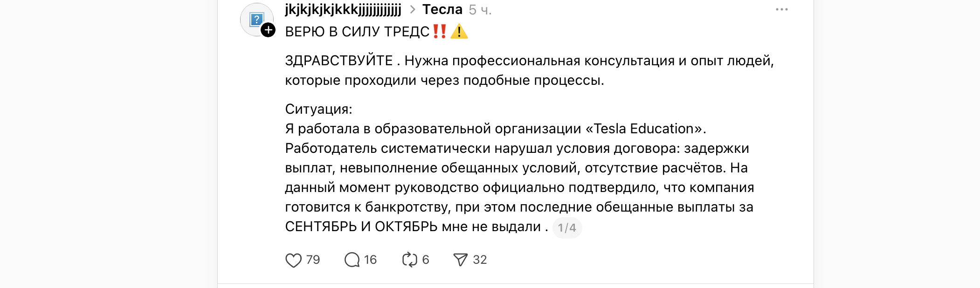Open the Тесла topic link
The height and width of the screenshot is (288, 980).
click(x=442, y=9)
